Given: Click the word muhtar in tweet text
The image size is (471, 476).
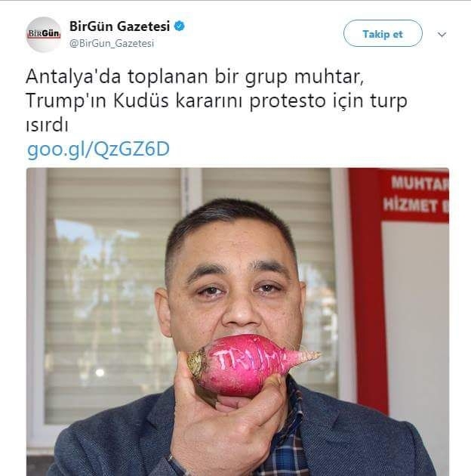Looking at the screenshot, I should pyautogui.click(x=329, y=77).
